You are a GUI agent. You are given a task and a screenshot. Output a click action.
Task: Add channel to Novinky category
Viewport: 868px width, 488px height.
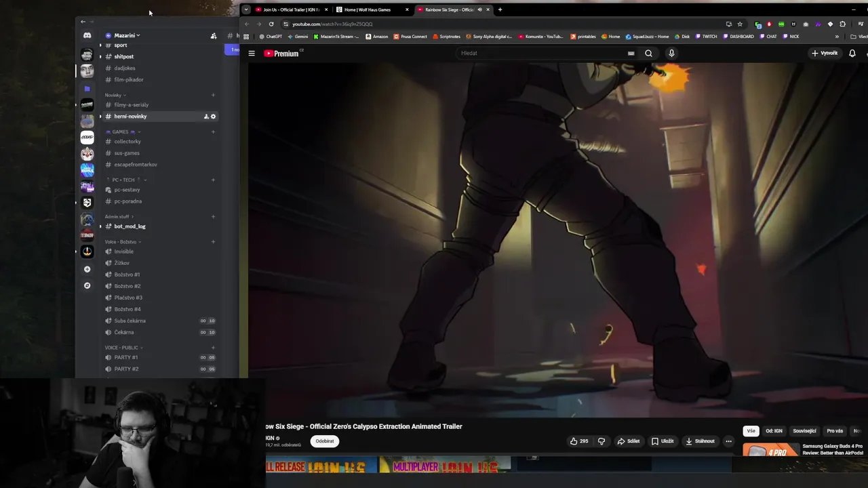(213, 95)
